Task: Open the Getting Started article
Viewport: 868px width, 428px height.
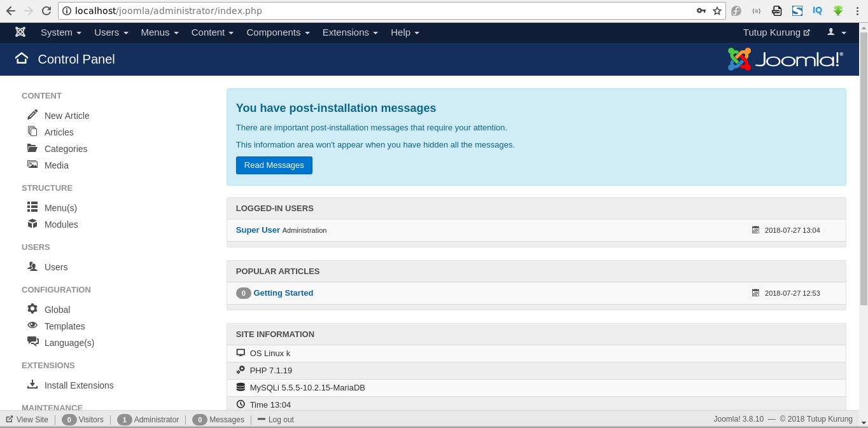Action: (283, 293)
